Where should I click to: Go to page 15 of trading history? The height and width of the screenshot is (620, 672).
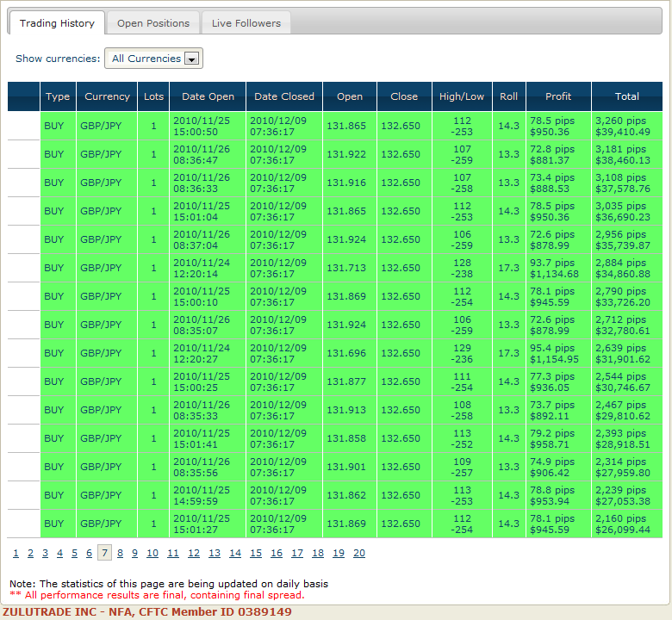click(x=256, y=553)
